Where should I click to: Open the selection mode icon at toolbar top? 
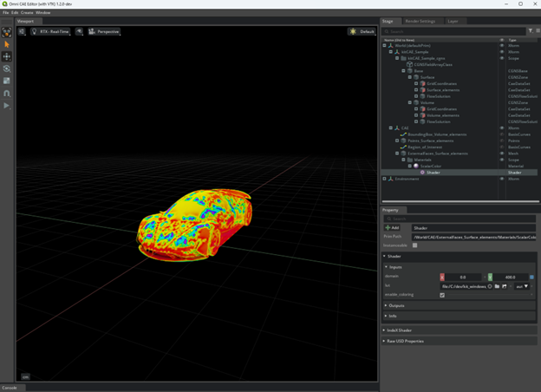click(7, 32)
